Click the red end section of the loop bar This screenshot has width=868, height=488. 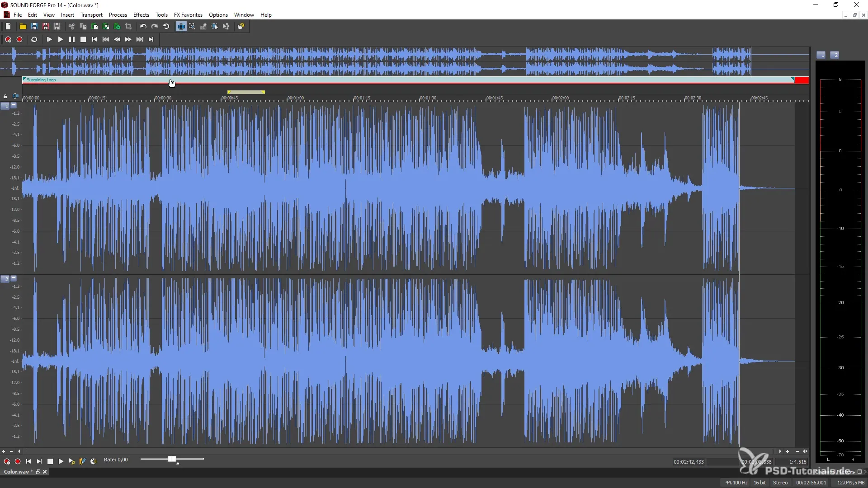pyautogui.click(x=802, y=80)
